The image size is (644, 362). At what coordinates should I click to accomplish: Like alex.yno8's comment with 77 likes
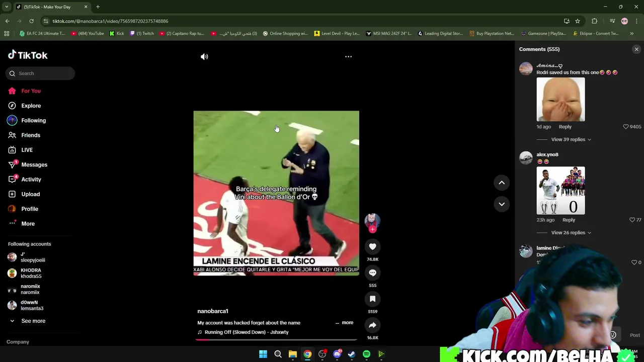pos(632,220)
